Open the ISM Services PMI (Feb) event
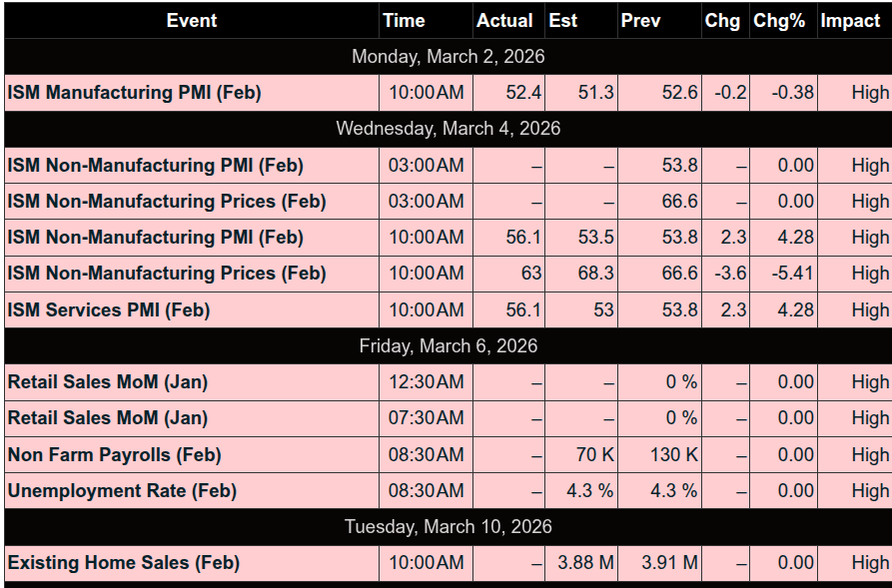 tap(109, 309)
